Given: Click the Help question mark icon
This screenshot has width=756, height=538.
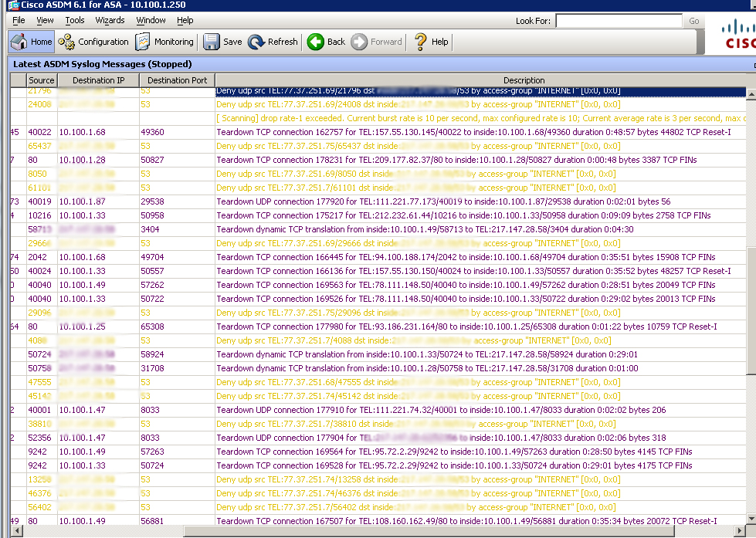Looking at the screenshot, I should click(420, 42).
